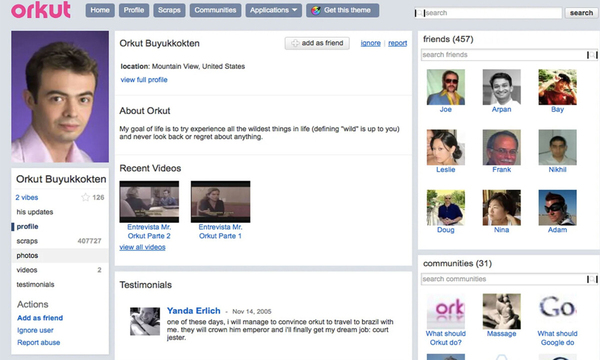Select profile in the sidebar menu
600x360 pixels.
(27, 226)
